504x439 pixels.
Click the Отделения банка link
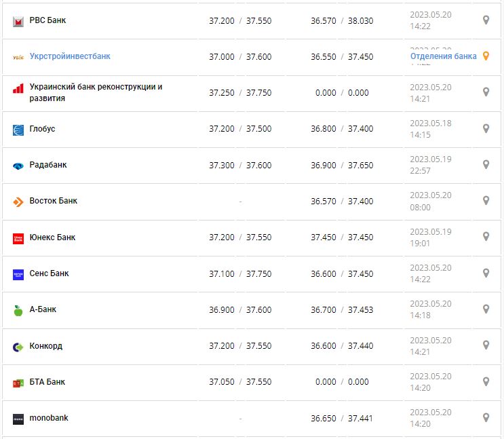coord(443,56)
